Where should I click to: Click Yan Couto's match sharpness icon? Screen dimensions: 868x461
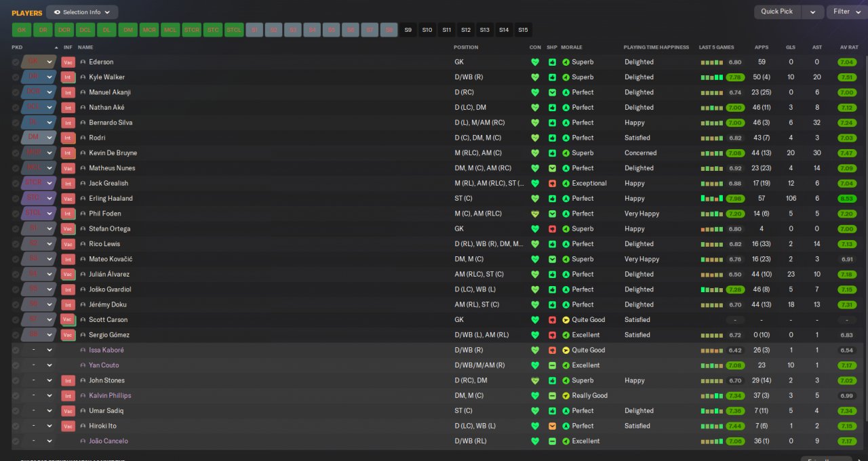[x=552, y=365]
